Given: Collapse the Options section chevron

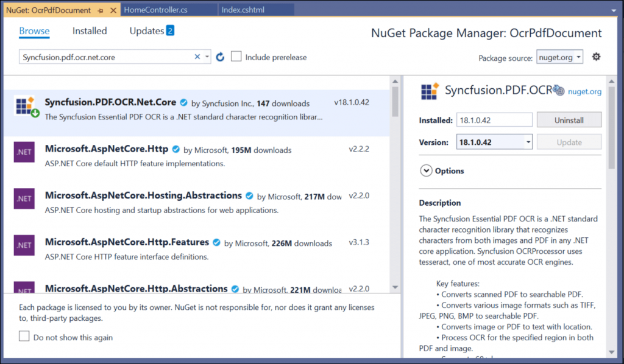Looking at the screenshot, I should coord(427,171).
